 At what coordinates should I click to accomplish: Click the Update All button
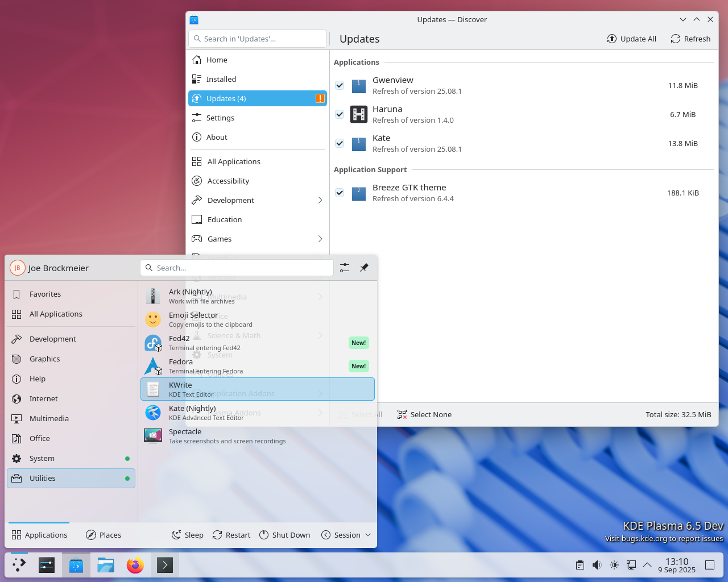pos(631,39)
